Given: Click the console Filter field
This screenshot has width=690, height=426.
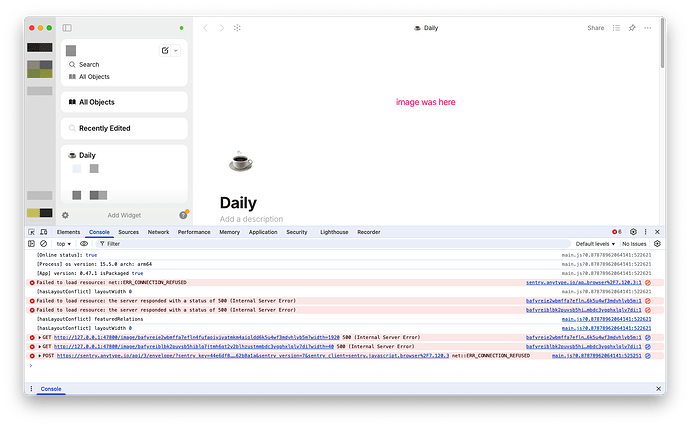Looking at the screenshot, I should pyautogui.click(x=333, y=244).
